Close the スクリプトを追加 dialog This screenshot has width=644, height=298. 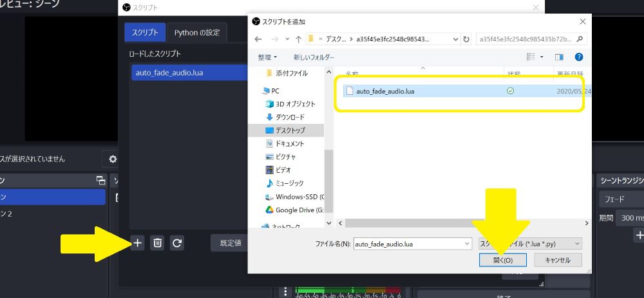582,21
